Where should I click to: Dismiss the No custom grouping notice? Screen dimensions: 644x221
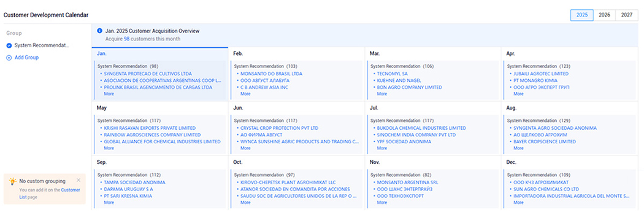tap(79, 181)
